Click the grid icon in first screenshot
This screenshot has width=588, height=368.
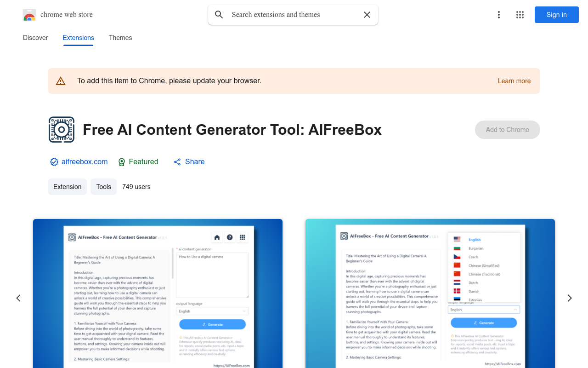click(x=243, y=237)
